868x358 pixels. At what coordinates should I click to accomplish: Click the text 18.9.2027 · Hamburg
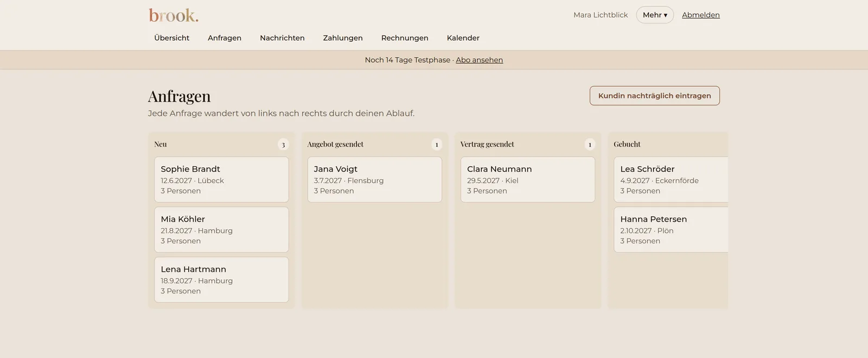pos(196,281)
